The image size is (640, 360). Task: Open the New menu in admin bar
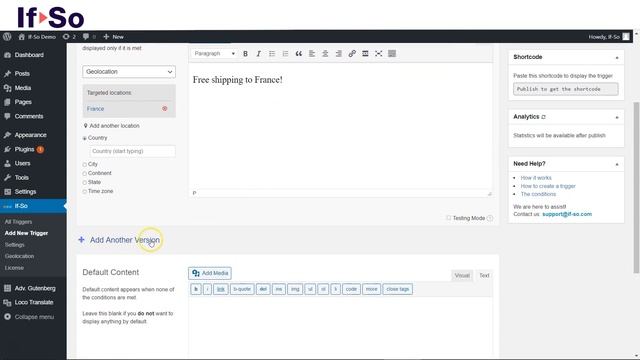click(113, 37)
